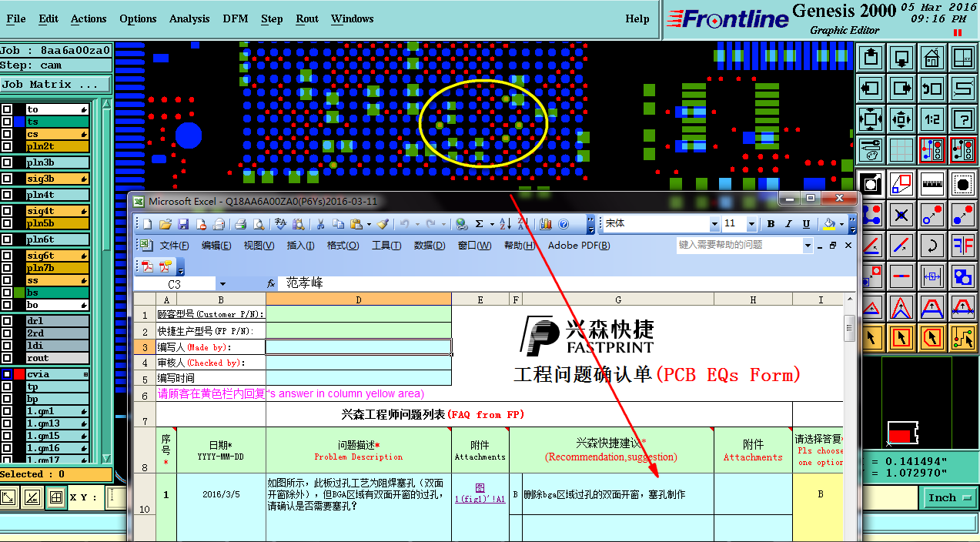
Task: Expand the paste options dropdown arrow
Action: coord(369,224)
